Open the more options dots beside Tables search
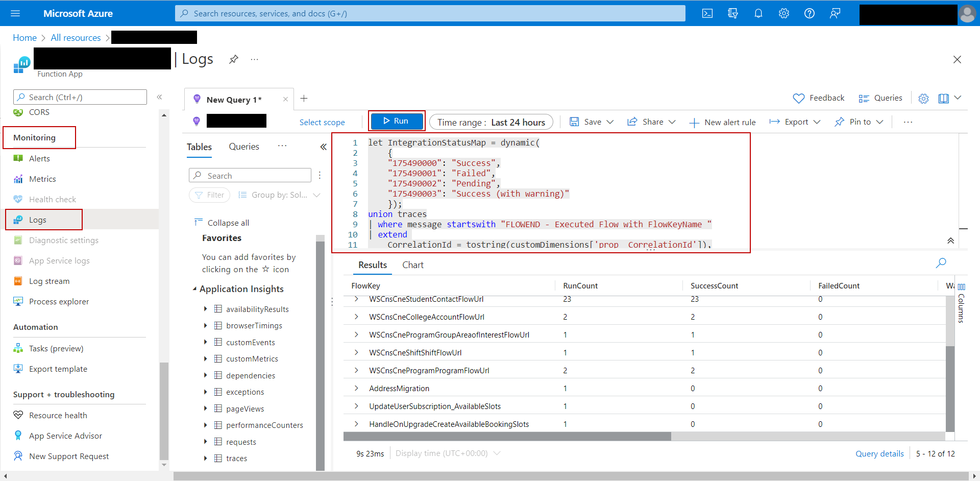This screenshot has height=481, width=980. pyautogui.click(x=320, y=175)
